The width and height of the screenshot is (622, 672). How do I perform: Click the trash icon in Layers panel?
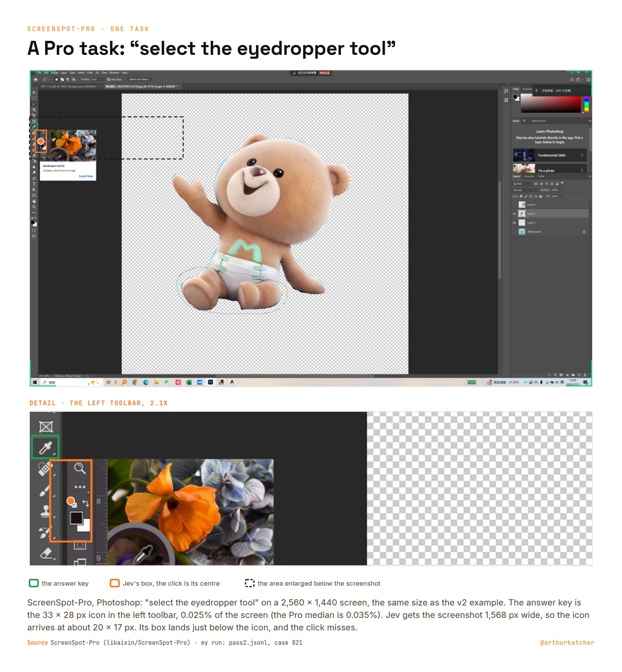pos(585,375)
